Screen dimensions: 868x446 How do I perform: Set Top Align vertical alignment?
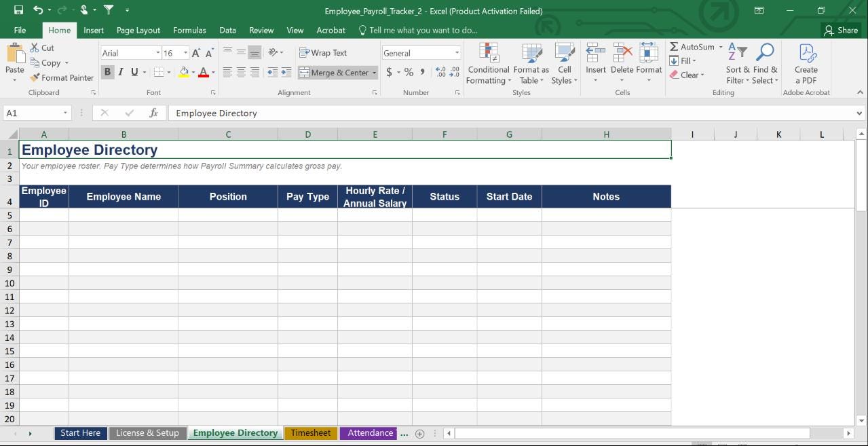click(227, 52)
